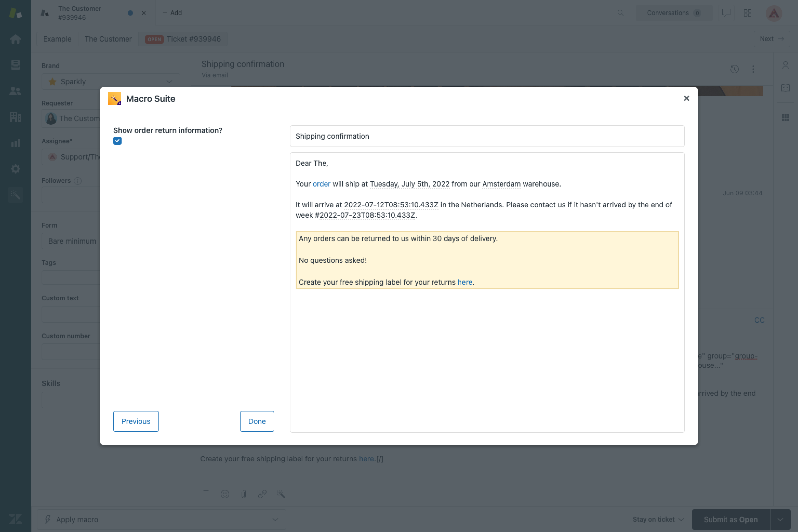Click the Add tab button
Image resolution: width=798 pixels, height=532 pixels.
tap(172, 12)
